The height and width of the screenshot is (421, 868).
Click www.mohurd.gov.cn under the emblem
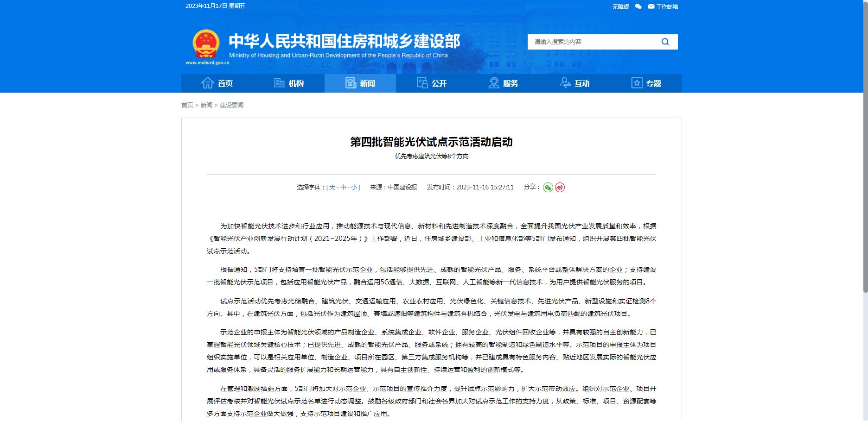tap(207, 63)
